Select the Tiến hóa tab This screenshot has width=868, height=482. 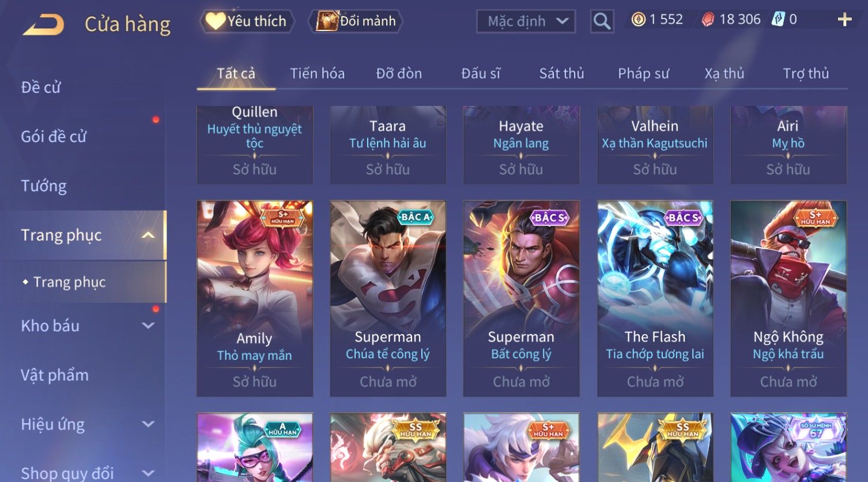click(317, 74)
